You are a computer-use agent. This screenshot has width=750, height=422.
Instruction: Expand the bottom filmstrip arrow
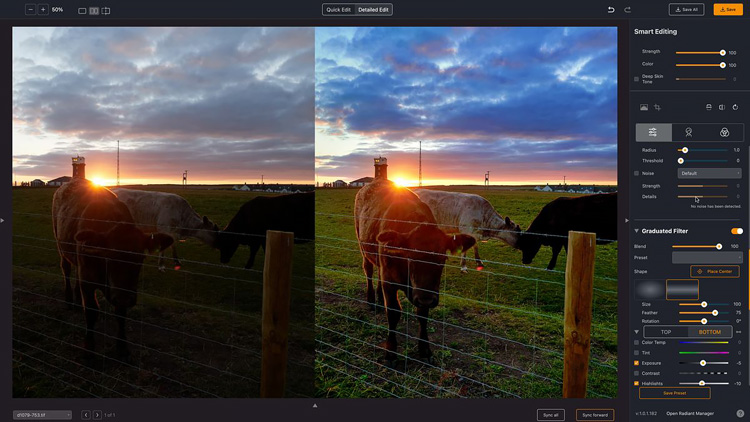[315, 406]
